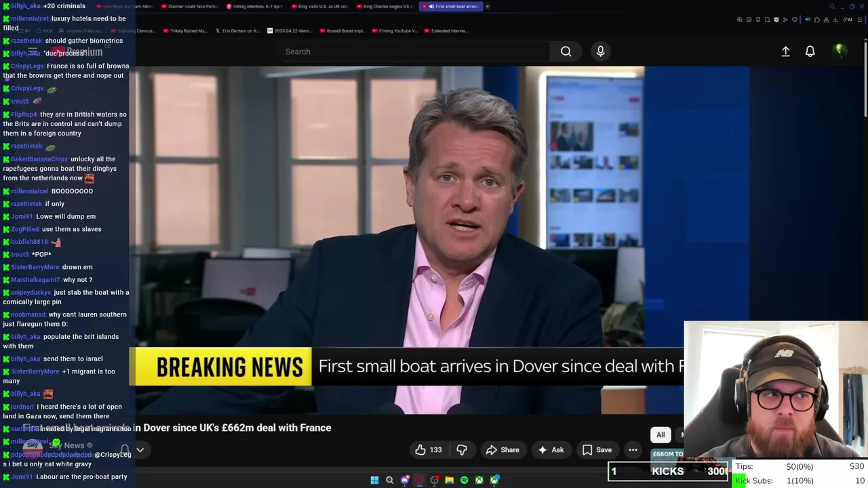
Task: Select the All filter chip
Action: coord(660,435)
